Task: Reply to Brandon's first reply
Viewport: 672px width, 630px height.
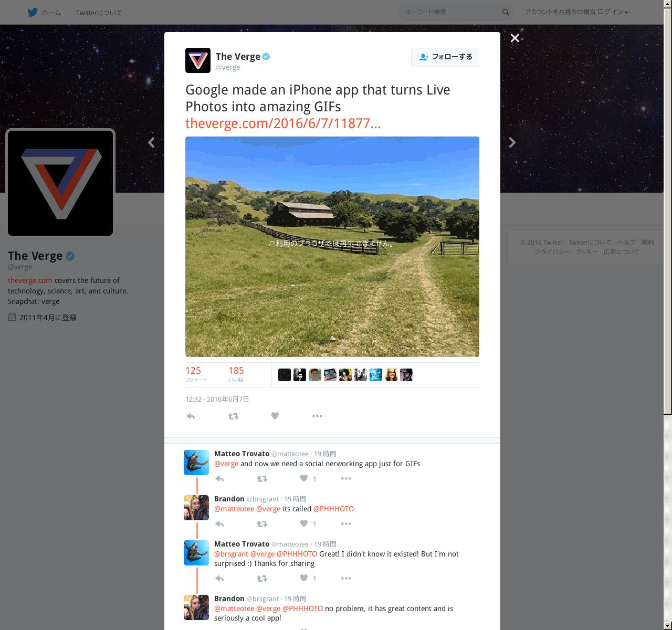Action: 219,524
